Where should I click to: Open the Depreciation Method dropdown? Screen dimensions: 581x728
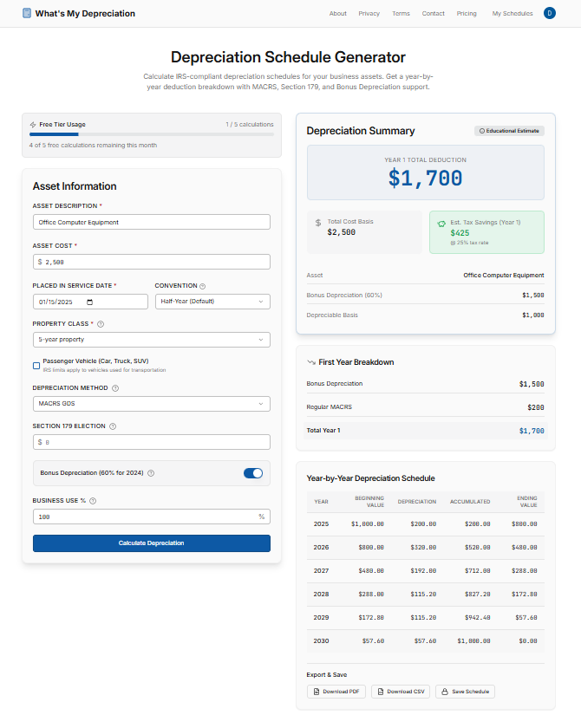(x=150, y=404)
